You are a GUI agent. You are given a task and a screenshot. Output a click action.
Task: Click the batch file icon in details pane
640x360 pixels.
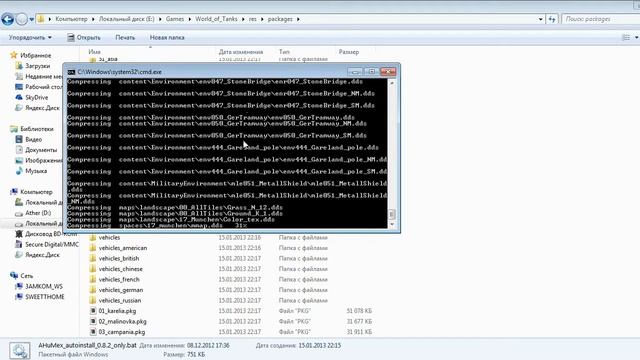(20, 350)
